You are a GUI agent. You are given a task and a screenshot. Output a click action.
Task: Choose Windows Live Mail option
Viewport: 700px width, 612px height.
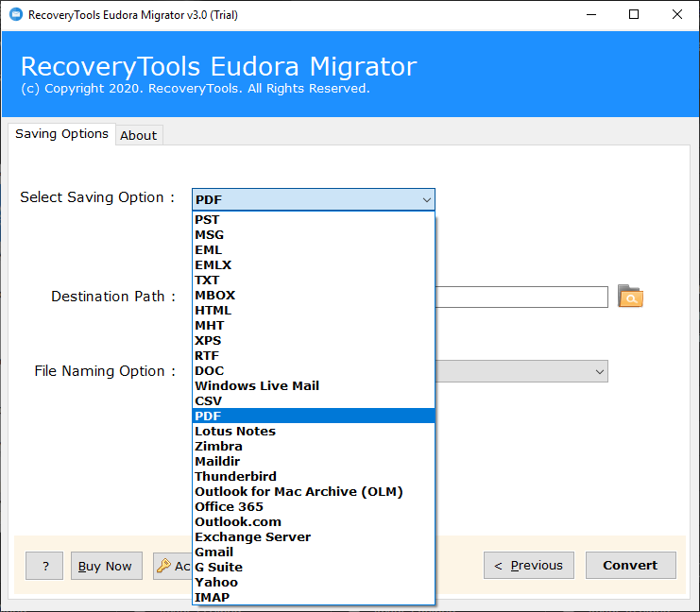pyautogui.click(x=257, y=386)
